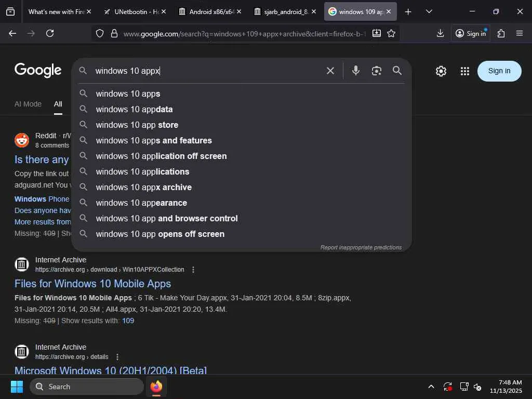Screen dimensions: 532x399
Task: Open Windows Start menu
Action: point(17,387)
